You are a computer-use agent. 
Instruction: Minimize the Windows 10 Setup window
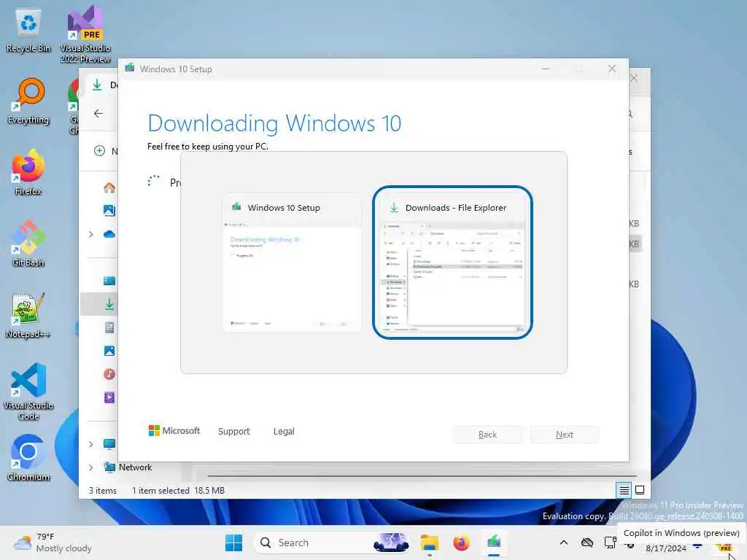pyautogui.click(x=546, y=69)
